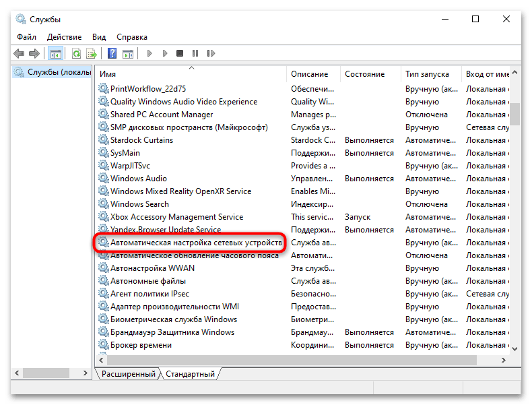Screen dimensions: 532x405
Task: Click the tree pane scroll right arrow
Action: [86, 373]
